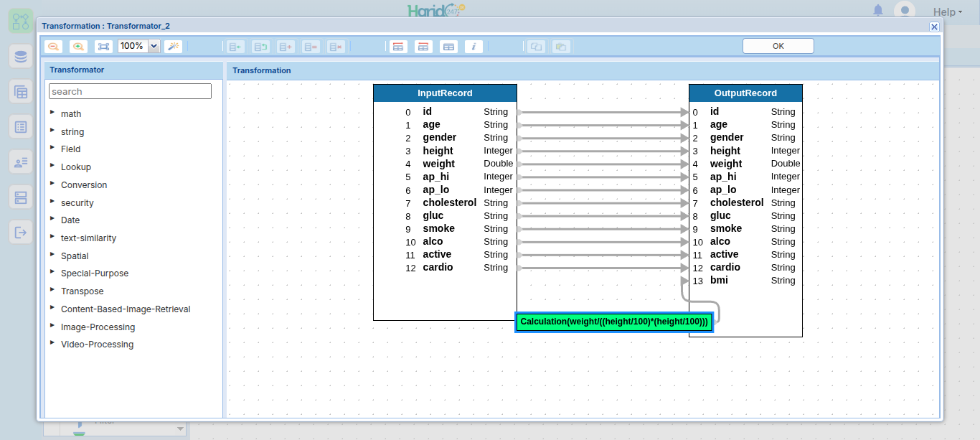The width and height of the screenshot is (980, 440).
Task: Click the Transformator search field
Action: 130,91
